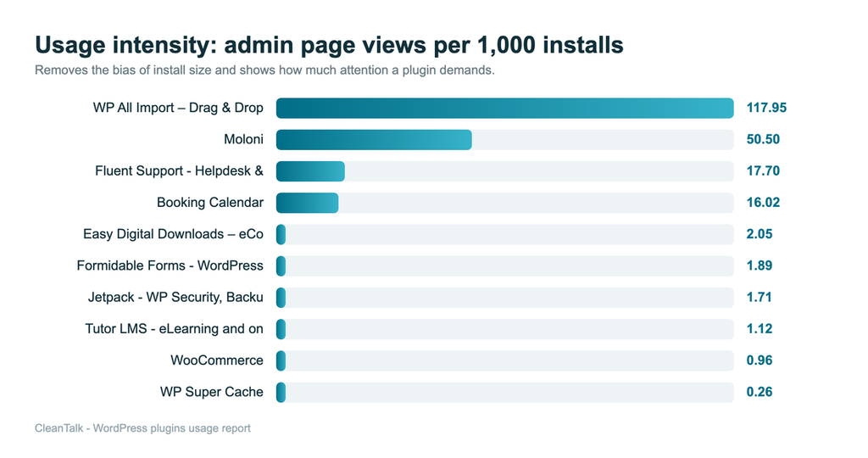Select the 'Formidable Forms - WordPress' label
The width and height of the screenshot is (868, 458).
[170, 265]
